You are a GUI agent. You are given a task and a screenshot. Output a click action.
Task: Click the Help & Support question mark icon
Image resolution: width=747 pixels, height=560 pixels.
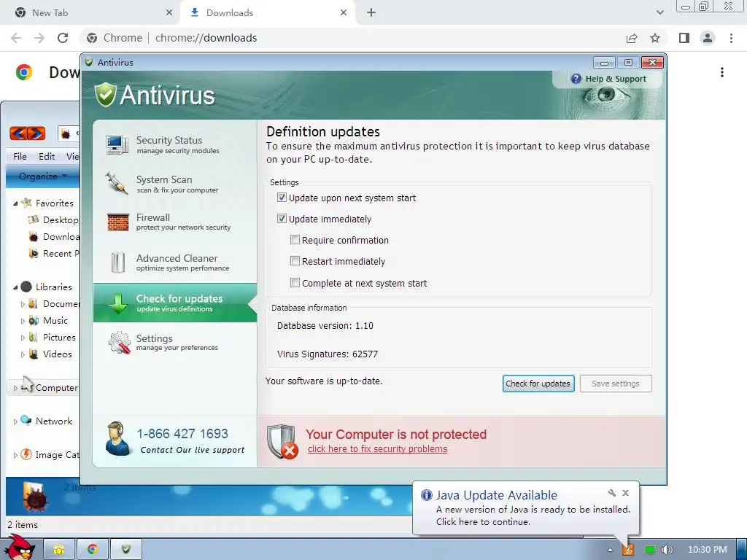tap(576, 79)
